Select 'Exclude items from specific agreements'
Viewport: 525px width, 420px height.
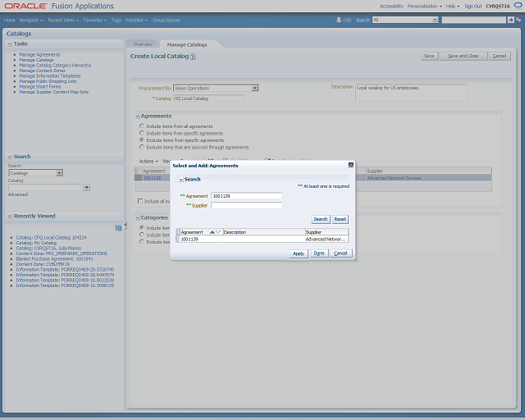pyautogui.click(x=142, y=139)
